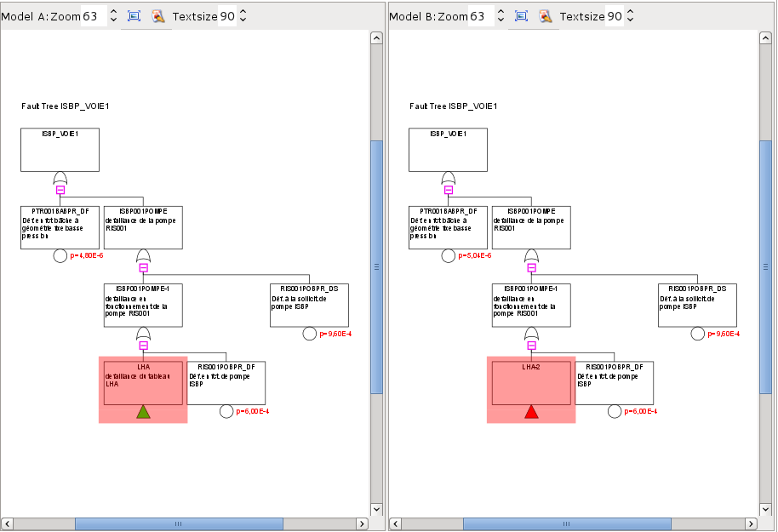This screenshot has height=532, width=778.
Task: Increase Model A zoom with up arrow
Action: click(x=113, y=12)
